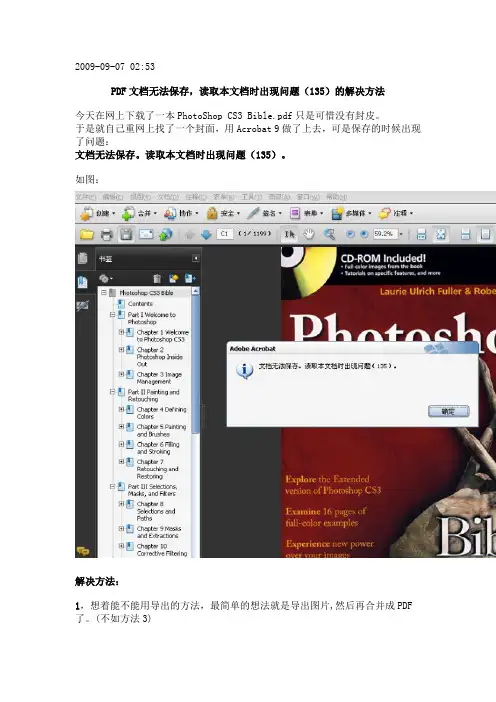Image resolution: width=496 pixels, height=702 pixels.
Task: Click the 59.2% zoom value field
Action: coord(385,234)
